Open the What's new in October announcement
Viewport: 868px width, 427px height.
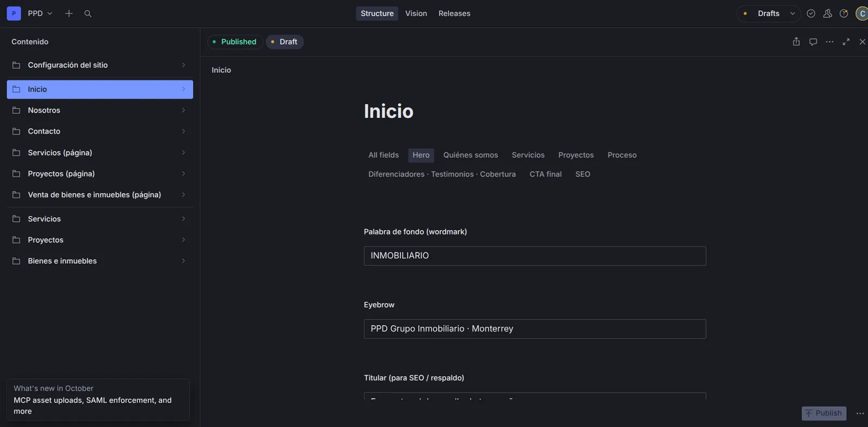click(98, 400)
